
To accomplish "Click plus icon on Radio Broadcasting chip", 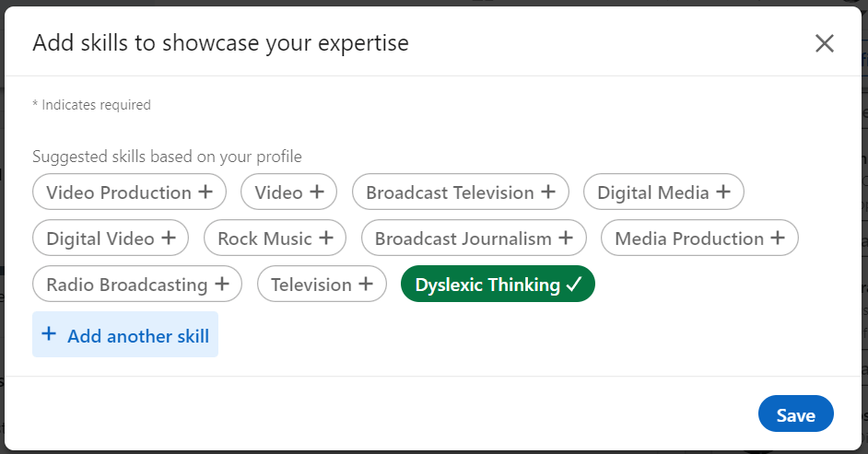I will (222, 285).
